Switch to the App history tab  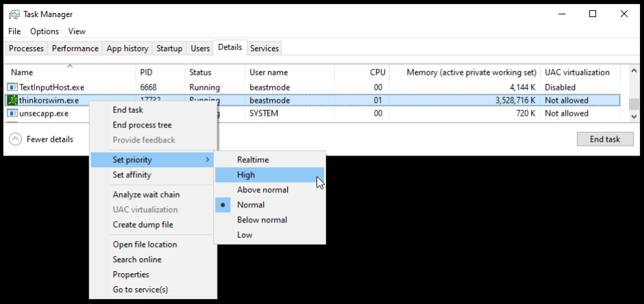pyautogui.click(x=127, y=49)
